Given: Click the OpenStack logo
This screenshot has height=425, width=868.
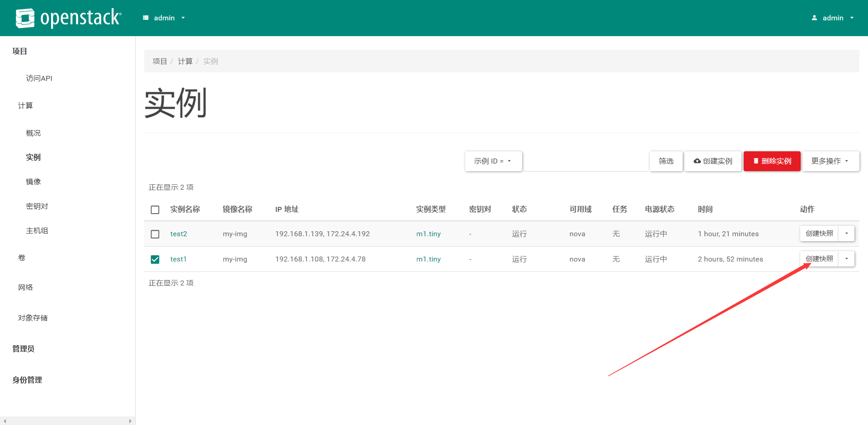Looking at the screenshot, I should [68, 18].
